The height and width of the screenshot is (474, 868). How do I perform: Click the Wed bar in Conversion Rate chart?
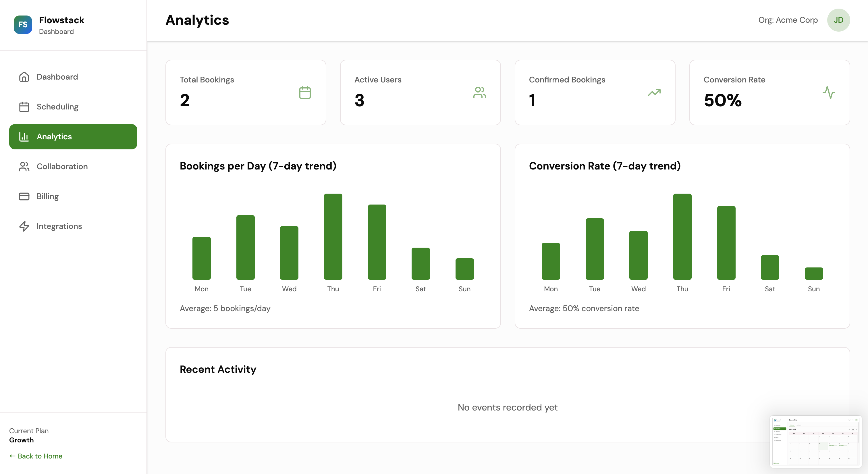[638, 255]
